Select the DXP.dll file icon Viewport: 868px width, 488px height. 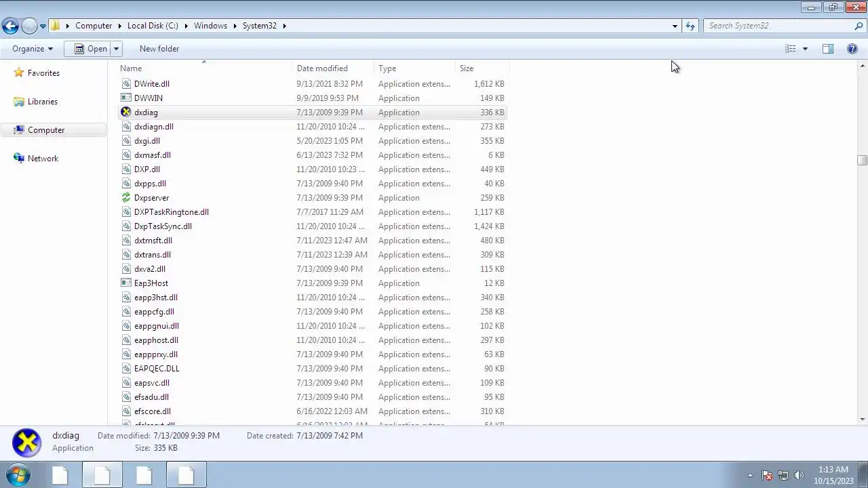pyautogui.click(x=125, y=169)
